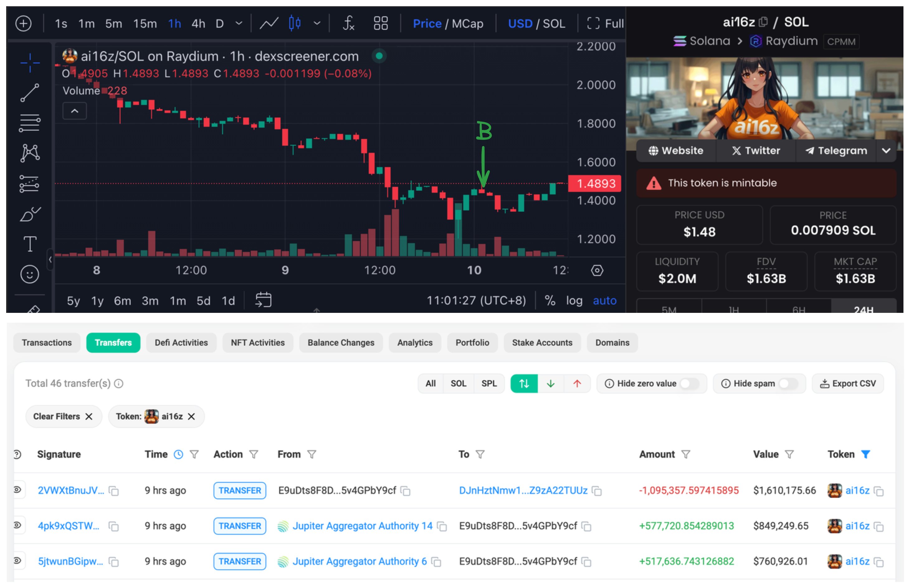
Task: Set chart range to 5d
Action: [203, 301]
